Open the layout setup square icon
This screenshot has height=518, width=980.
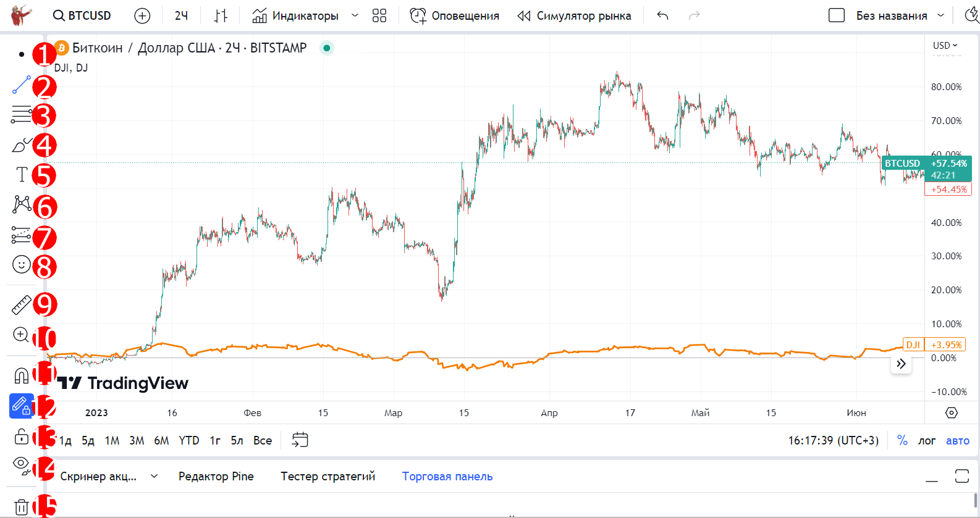click(837, 15)
